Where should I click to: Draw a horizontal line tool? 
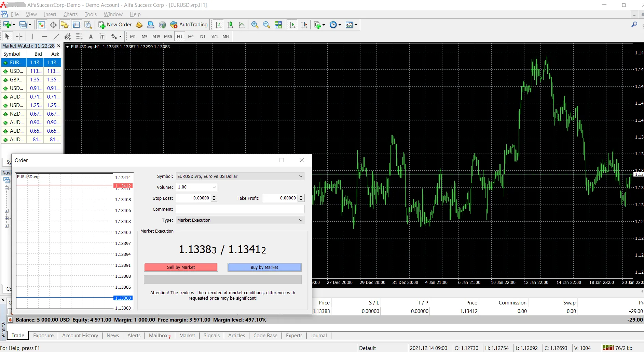pyautogui.click(x=44, y=37)
